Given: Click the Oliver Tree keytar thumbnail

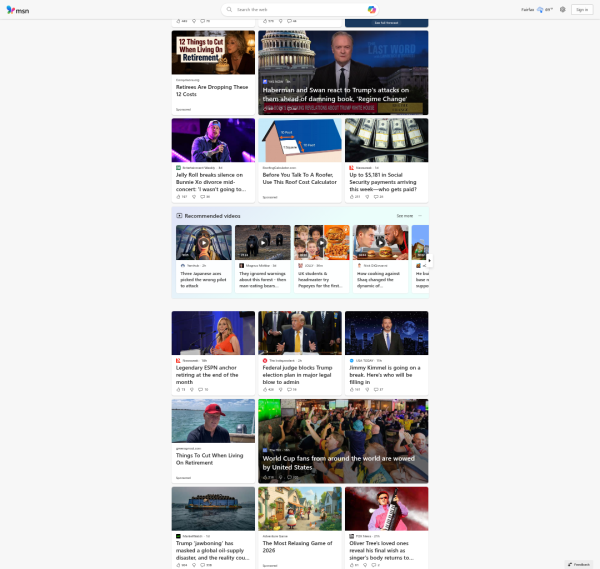Looking at the screenshot, I should click(386, 509).
